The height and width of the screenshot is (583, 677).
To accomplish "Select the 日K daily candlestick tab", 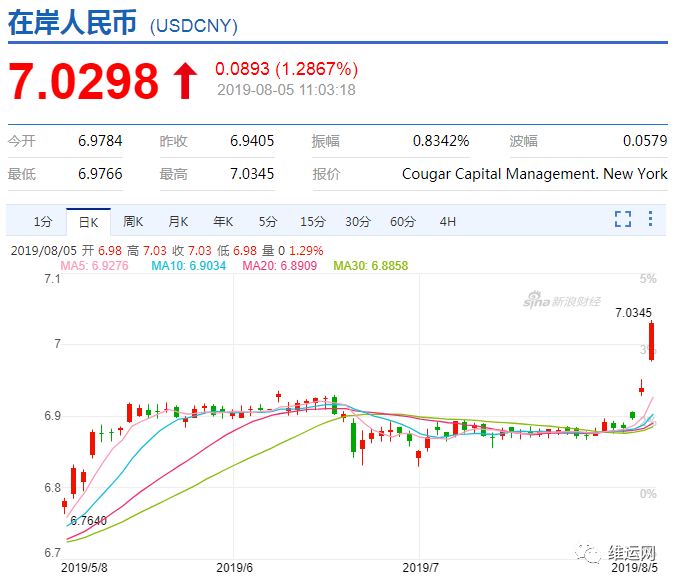I will click(x=89, y=222).
